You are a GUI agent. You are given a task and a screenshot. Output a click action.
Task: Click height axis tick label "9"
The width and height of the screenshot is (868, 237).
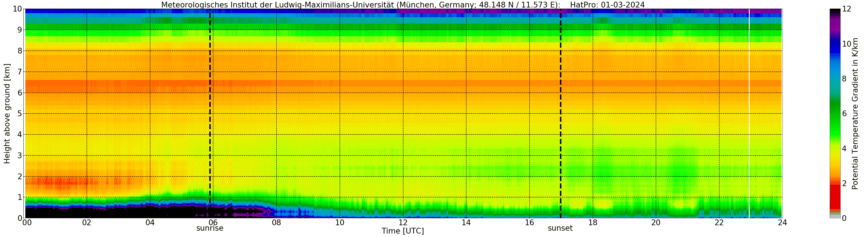click(x=20, y=30)
